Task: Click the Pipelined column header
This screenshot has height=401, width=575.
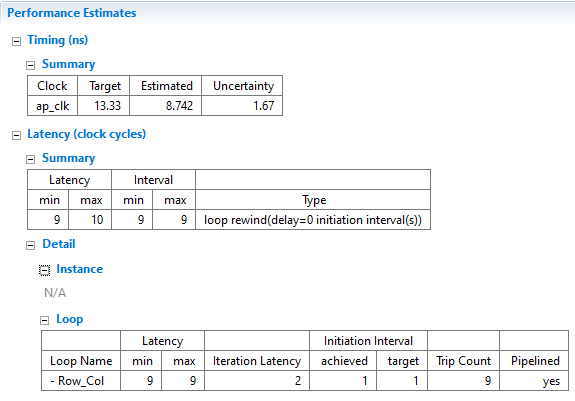Action: [534, 361]
